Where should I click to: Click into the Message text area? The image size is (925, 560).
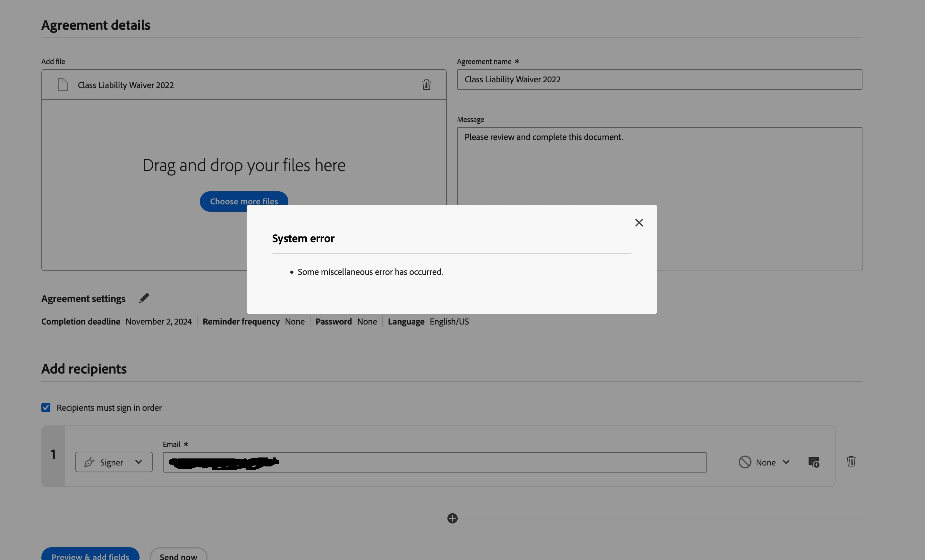tap(659, 169)
